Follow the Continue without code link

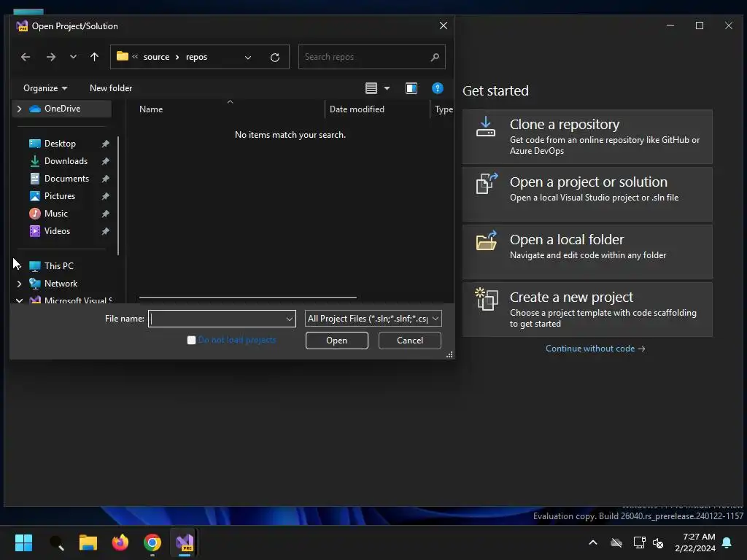tap(595, 349)
